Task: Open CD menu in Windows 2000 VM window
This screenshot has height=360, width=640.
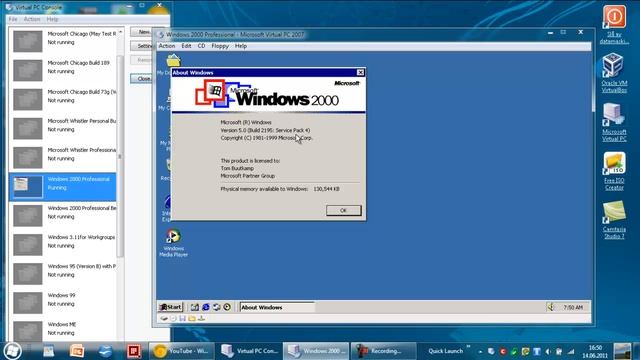Action: pos(201,46)
